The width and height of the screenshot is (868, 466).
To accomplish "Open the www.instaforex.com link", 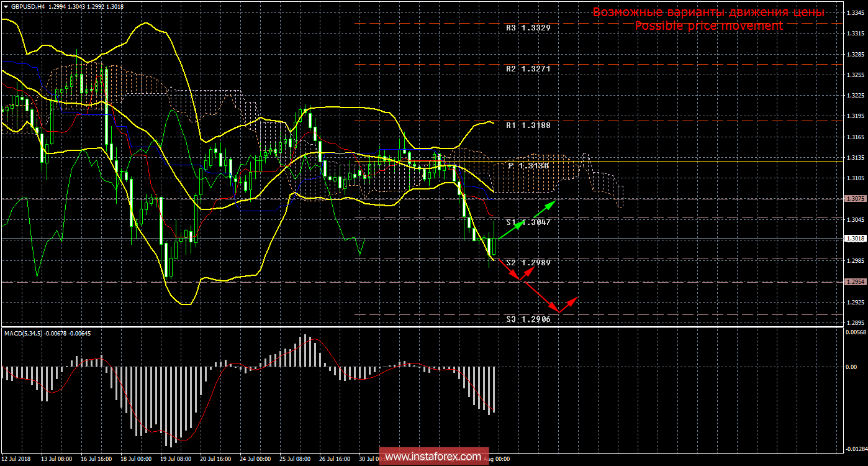I will (433, 457).
